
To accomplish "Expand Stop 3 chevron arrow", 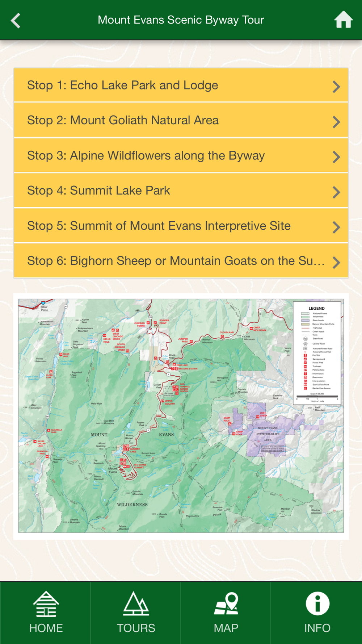I will (x=336, y=157).
